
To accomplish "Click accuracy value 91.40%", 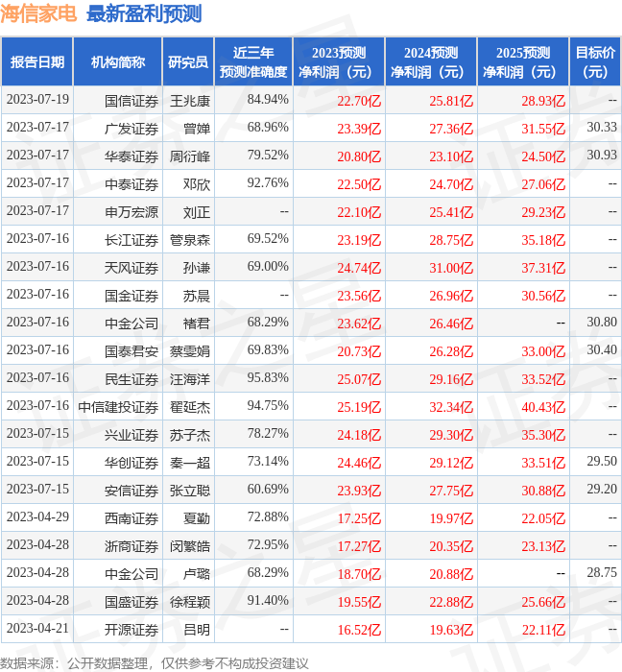I will [268, 601].
